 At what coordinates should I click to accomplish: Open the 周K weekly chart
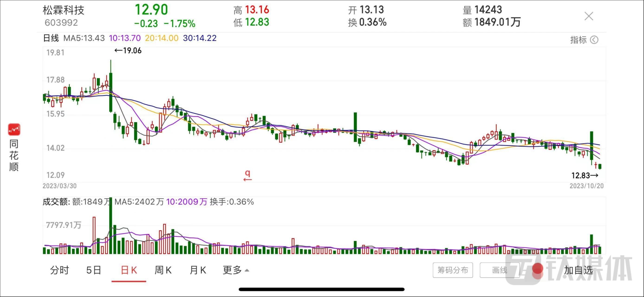pyautogui.click(x=163, y=270)
